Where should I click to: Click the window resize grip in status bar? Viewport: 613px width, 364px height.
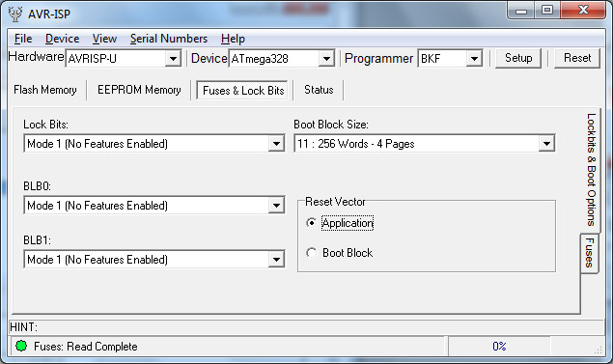click(599, 350)
